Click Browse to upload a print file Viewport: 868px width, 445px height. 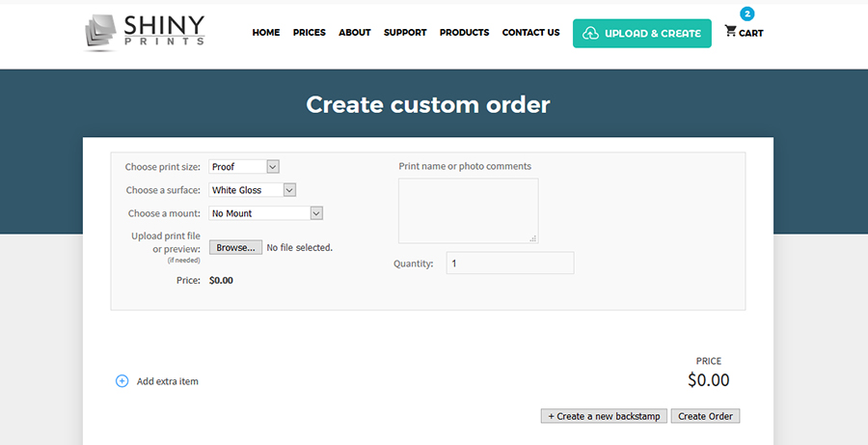(x=236, y=248)
